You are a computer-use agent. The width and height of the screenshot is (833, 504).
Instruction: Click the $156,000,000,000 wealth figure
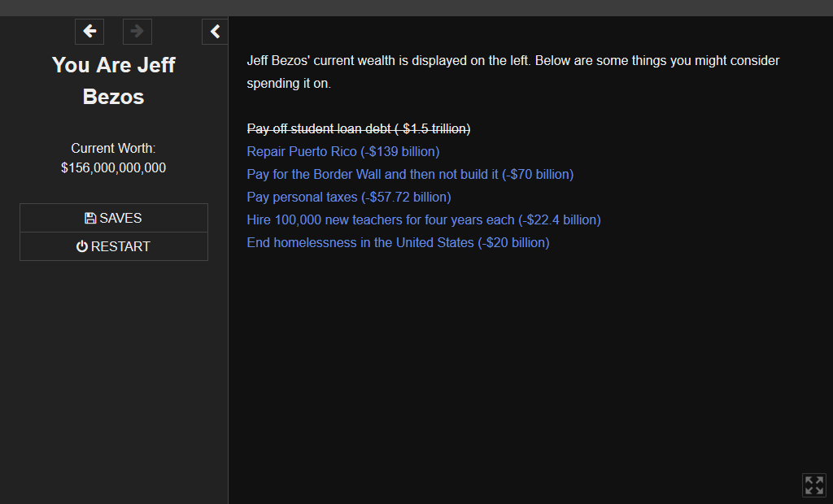click(x=113, y=167)
